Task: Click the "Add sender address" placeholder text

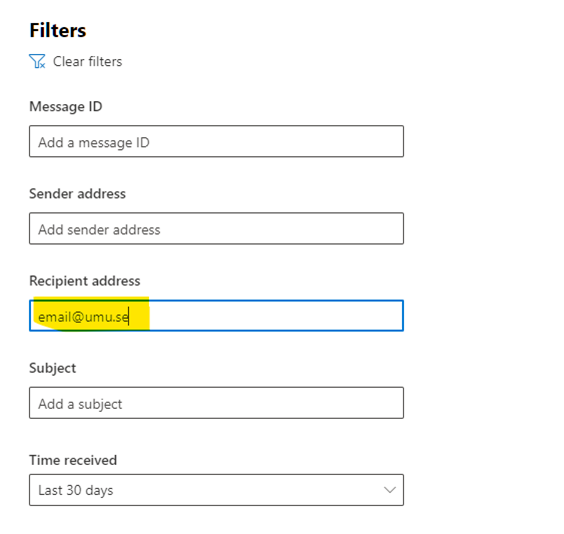Action: [99, 230]
